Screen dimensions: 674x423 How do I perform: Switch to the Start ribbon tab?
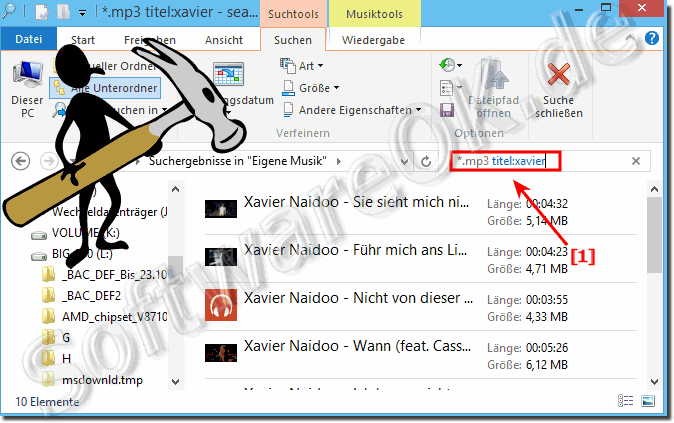[x=83, y=40]
